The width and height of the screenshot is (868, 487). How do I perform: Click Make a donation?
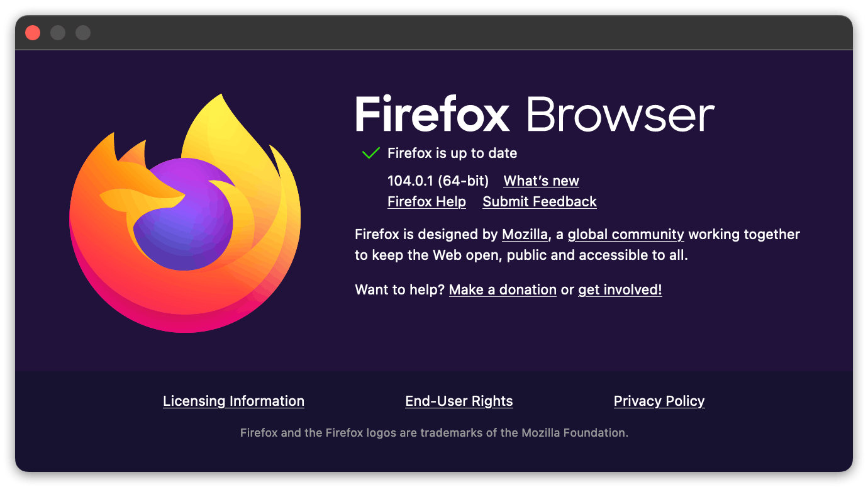tap(502, 289)
